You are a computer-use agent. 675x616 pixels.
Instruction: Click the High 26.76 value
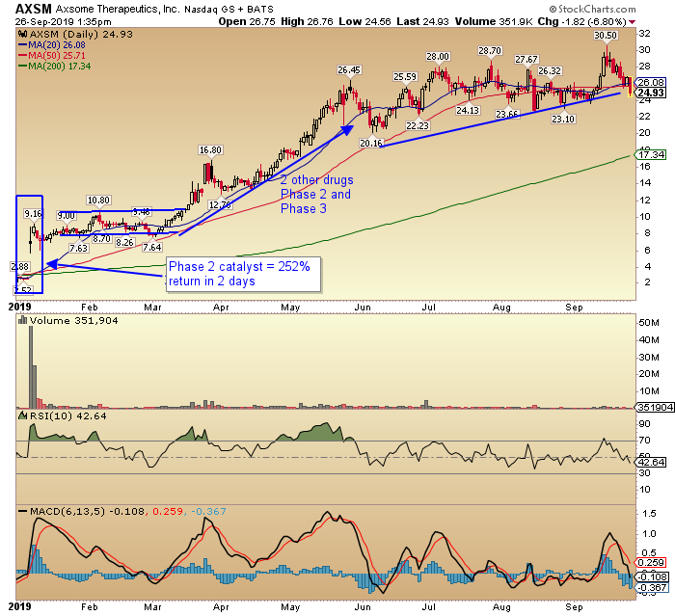pos(308,21)
